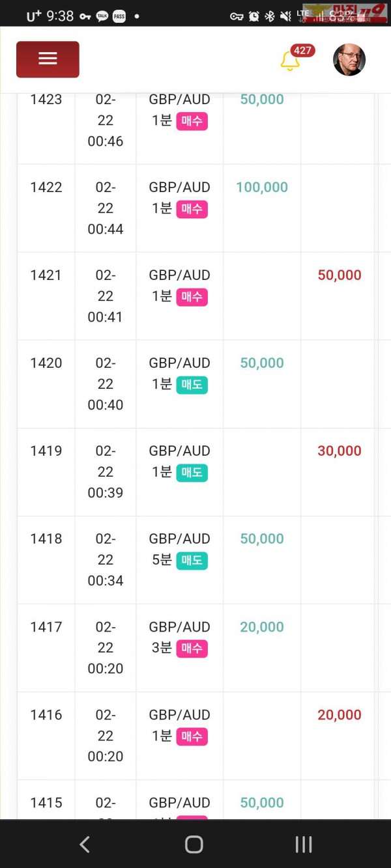This screenshot has width=391, height=868.
Task: Tap the red 20,000 amount in row 1416
Action: [340, 715]
